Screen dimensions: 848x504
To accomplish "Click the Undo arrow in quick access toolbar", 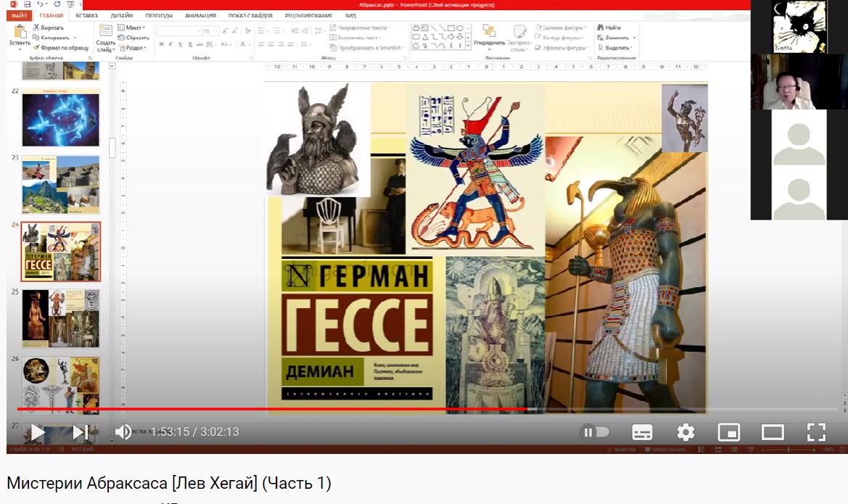I will 40,4.
